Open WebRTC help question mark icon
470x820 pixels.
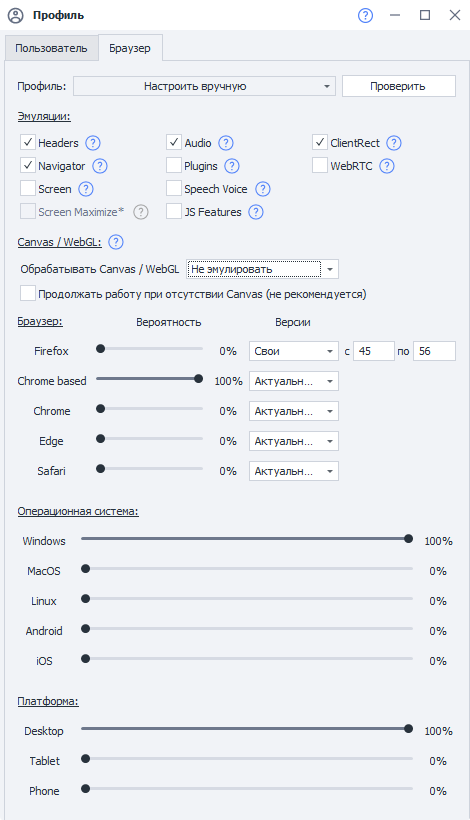[386, 166]
